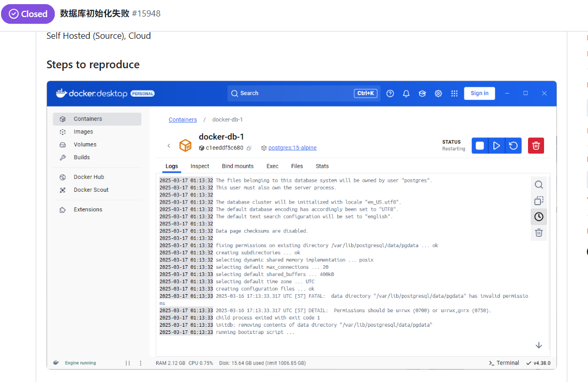Stop the docker-db-1 container

click(x=479, y=145)
